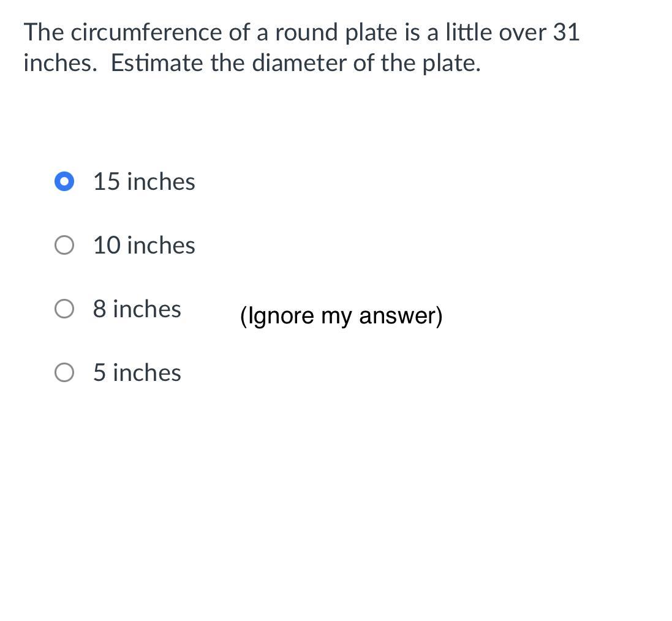Select the 15 inches radio button
The width and height of the screenshot is (672, 621).
tap(64, 182)
